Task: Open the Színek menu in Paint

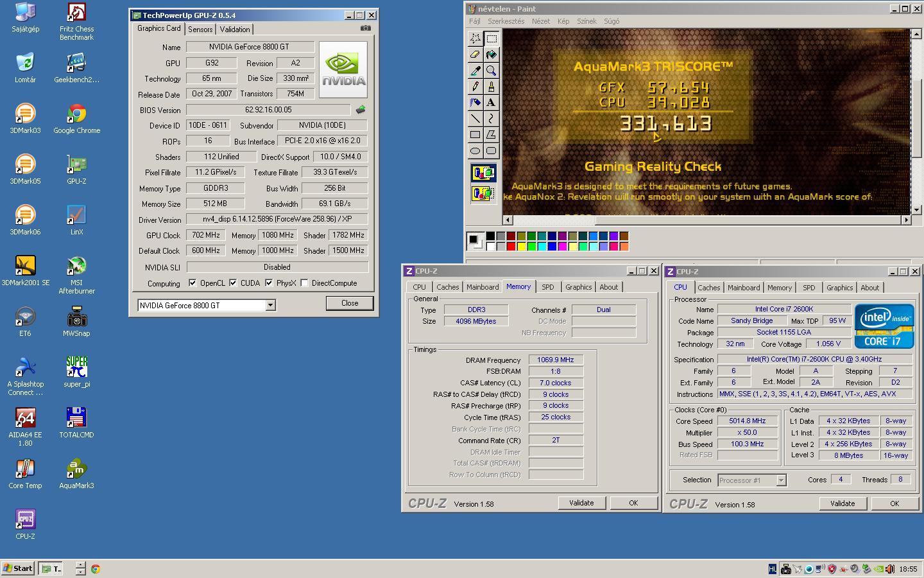Action: coord(586,21)
